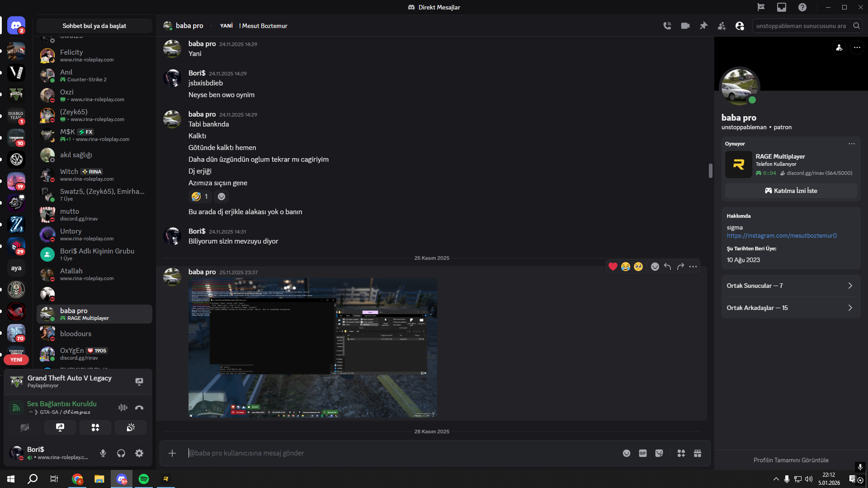This screenshot has width=868, height=488.
Task: Open sticker picker in message box
Action: coord(659,453)
